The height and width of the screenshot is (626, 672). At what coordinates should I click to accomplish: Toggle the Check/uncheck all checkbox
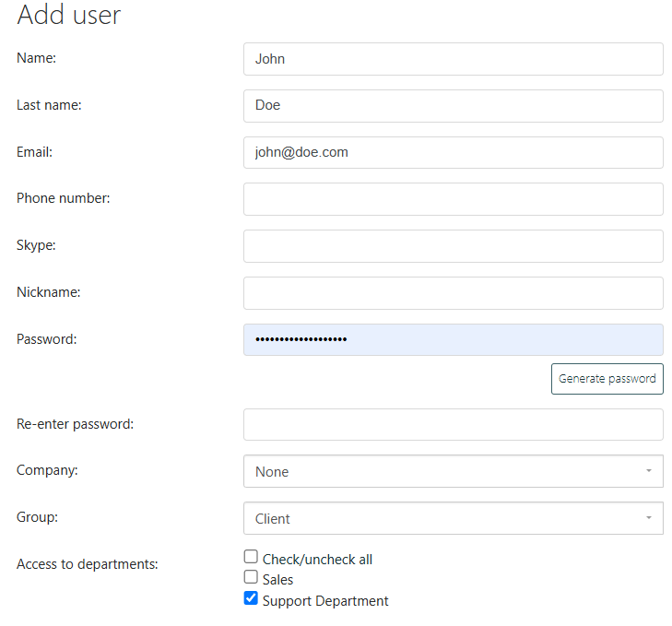[251, 557]
